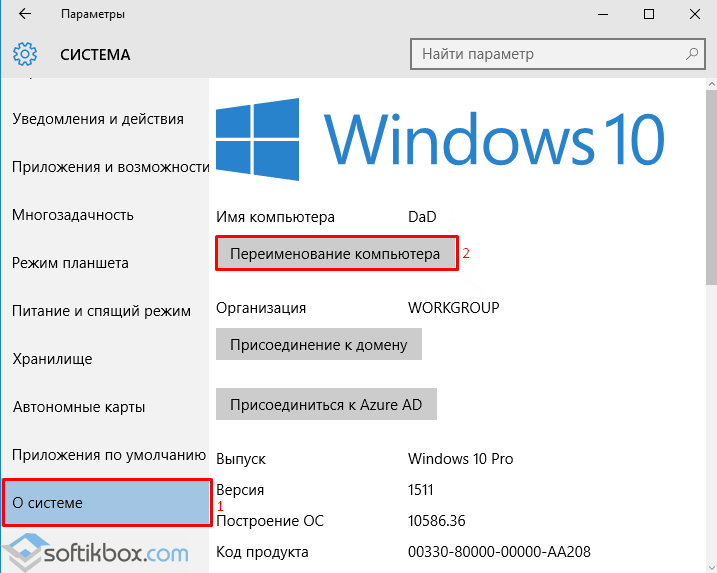Go to Многозадачность settings
717x573 pixels.
(x=73, y=215)
